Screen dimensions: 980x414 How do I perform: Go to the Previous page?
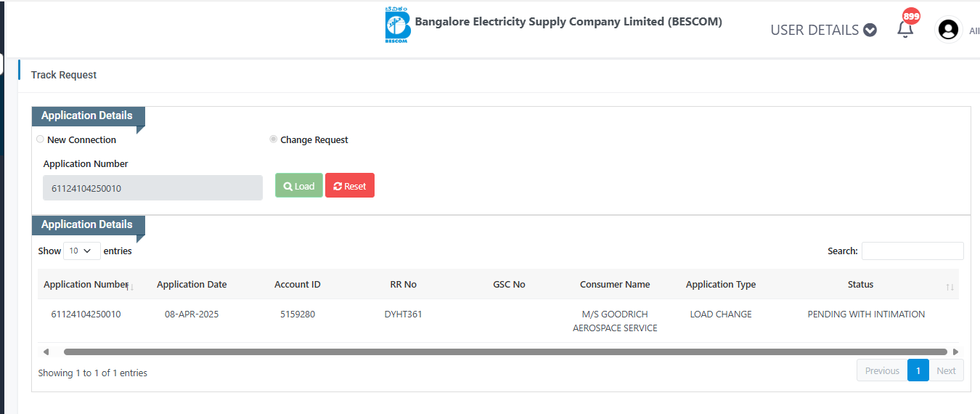coord(882,370)
